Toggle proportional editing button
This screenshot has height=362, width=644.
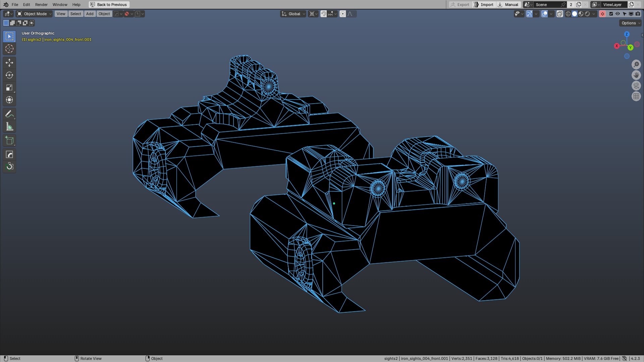pos(342,14)
